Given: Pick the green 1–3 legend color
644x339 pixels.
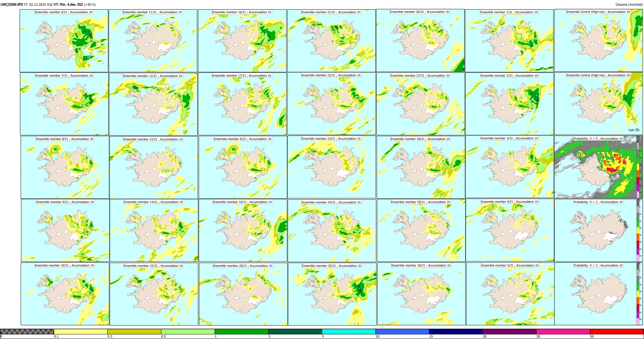Looking at the screenshot, I should pyautogui.click(x=241, y=332).
